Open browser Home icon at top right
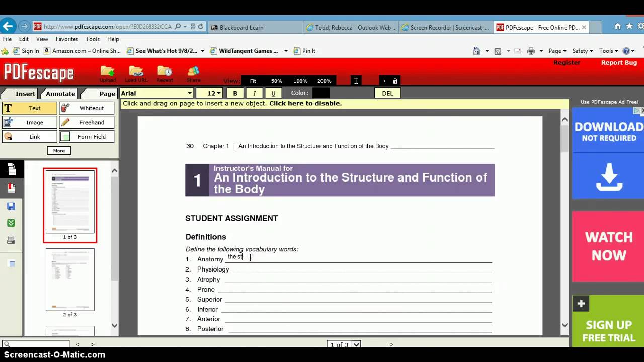The height and width of the screenshot is (362, 644). [x=618, y=26]
